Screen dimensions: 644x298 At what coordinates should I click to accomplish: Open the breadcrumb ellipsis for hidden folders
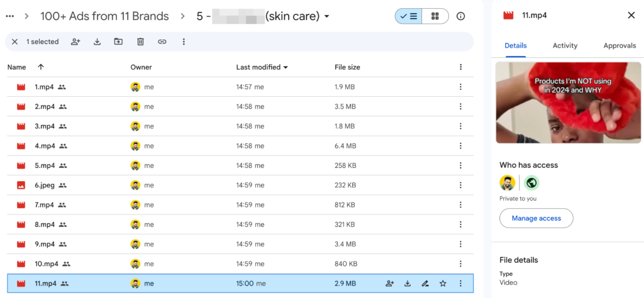[x=10, y=16]
